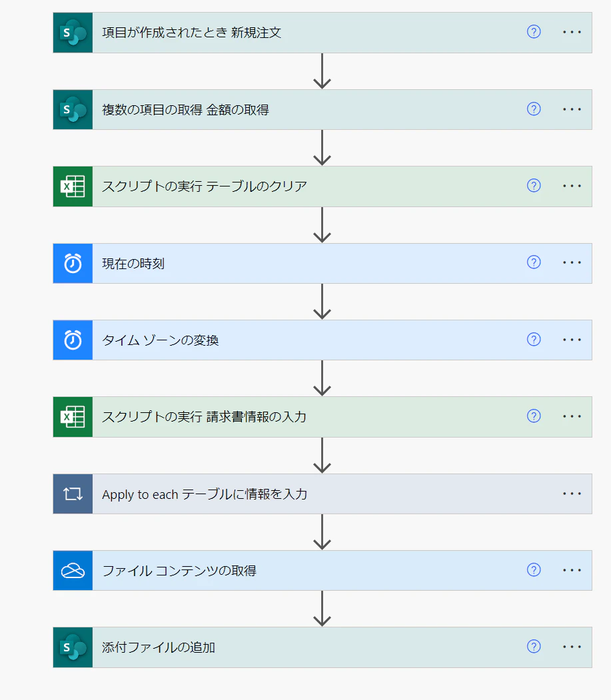Open help for ファイル コンテンツの取得
The image size is (611, 700).
[x=534, y=569]
